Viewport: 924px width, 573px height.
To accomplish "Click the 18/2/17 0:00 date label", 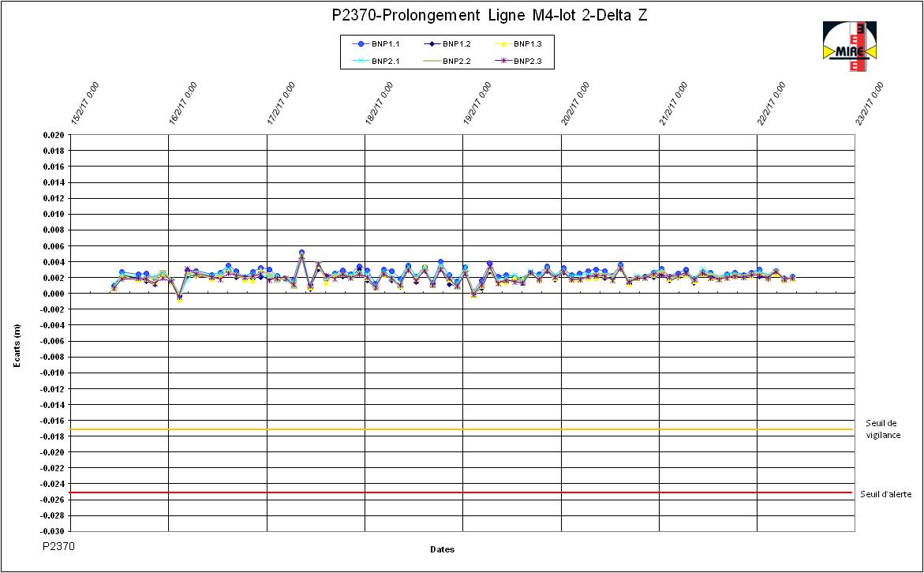I will pos(379,103).
